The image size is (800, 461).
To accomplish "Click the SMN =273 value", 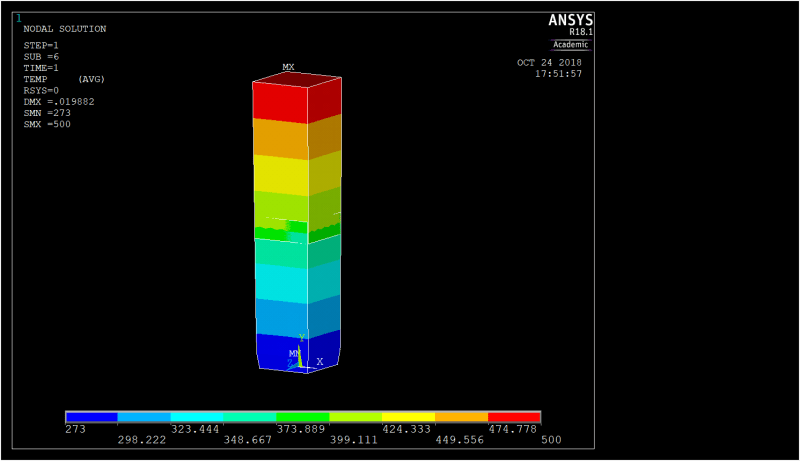I will 47,113.
